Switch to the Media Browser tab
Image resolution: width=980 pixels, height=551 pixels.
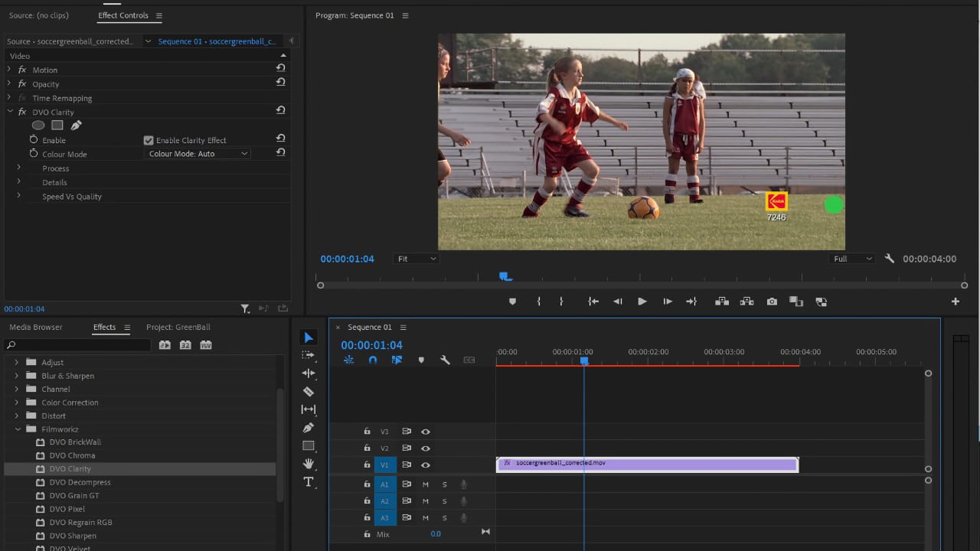click(x=36, y=328)
